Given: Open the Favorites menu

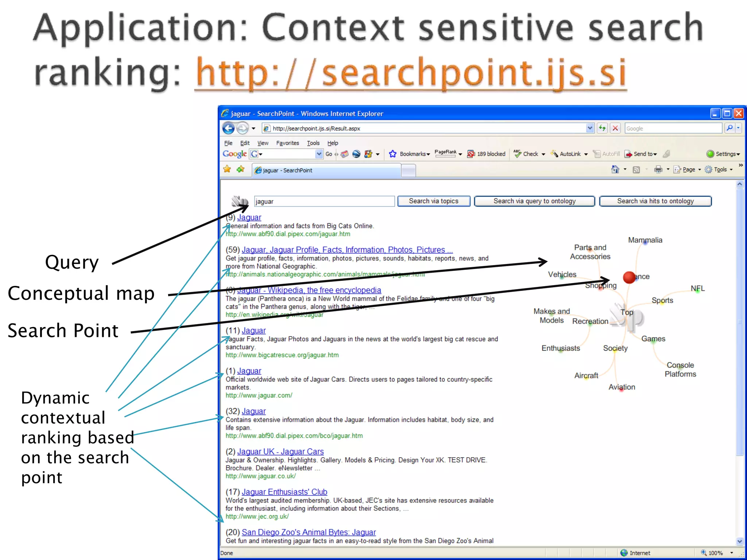Looking at the screenshot, I should click(287, 143).
